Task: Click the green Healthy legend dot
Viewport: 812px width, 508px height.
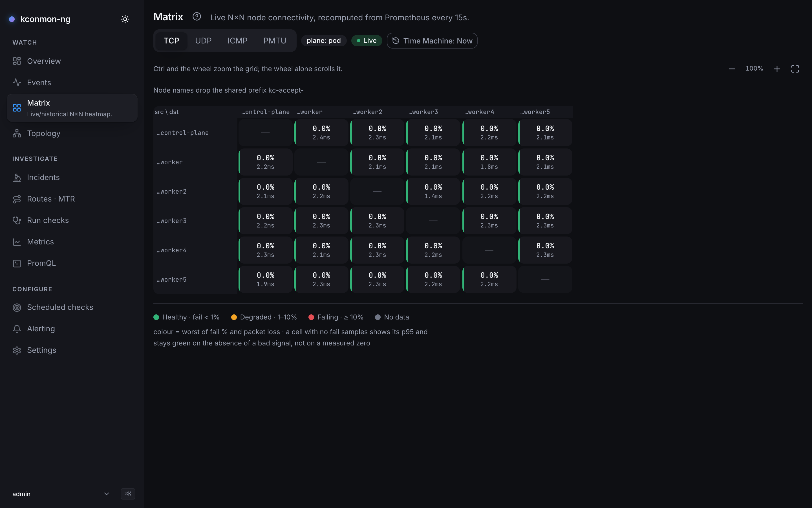Action: pos(156,317)
